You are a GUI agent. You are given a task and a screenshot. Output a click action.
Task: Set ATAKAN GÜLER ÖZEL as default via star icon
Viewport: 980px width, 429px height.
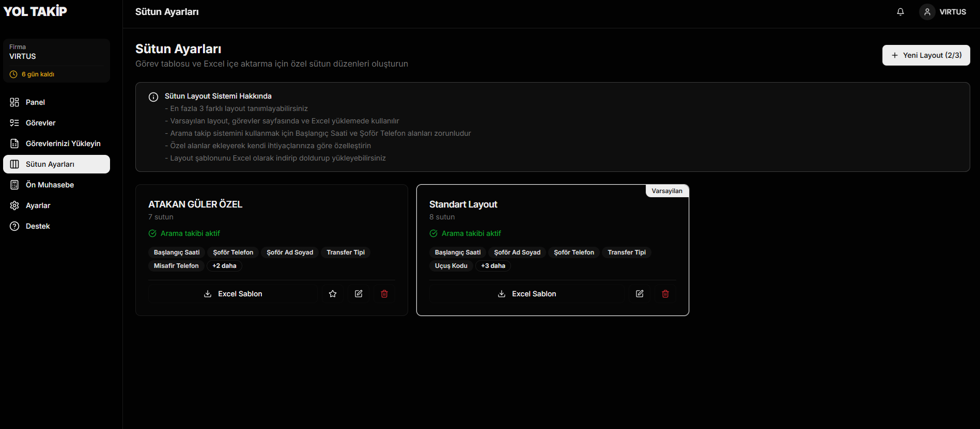pos(333,294)
